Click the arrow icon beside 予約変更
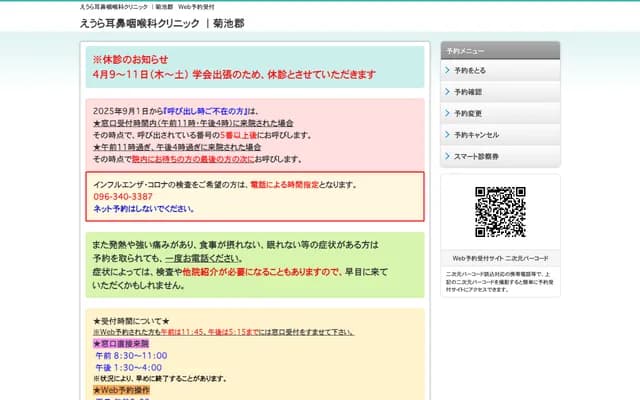Viewport: 640px width, 400px height. 447,113
